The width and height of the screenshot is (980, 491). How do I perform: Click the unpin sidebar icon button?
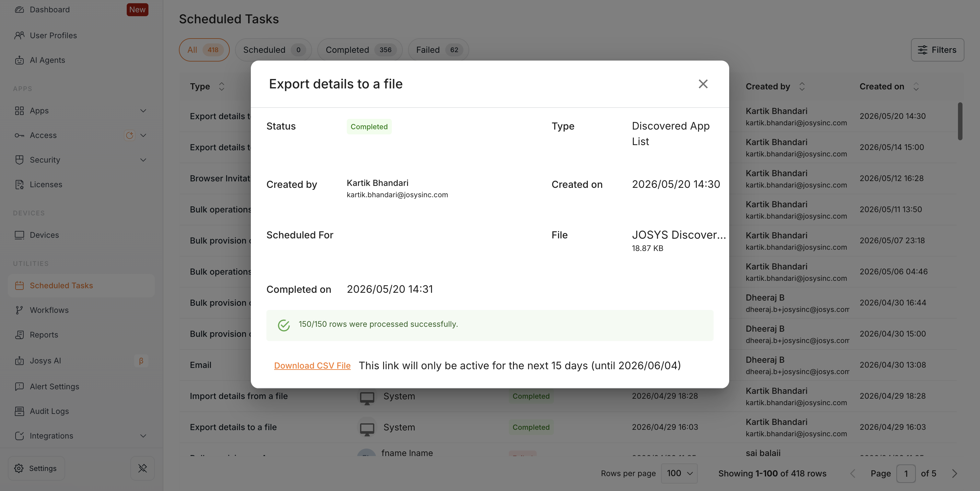pyautogui.click(x=143, y=468)
